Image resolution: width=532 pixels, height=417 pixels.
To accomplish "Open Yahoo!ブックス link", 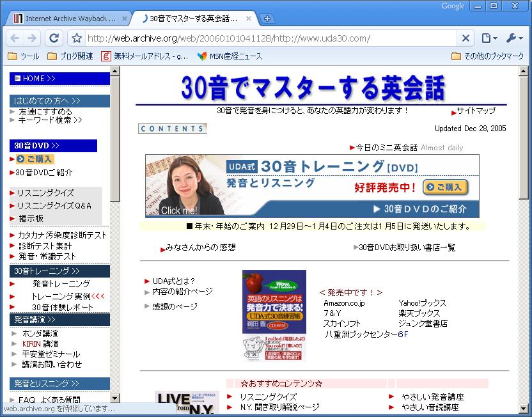I will tap(423, 303).
